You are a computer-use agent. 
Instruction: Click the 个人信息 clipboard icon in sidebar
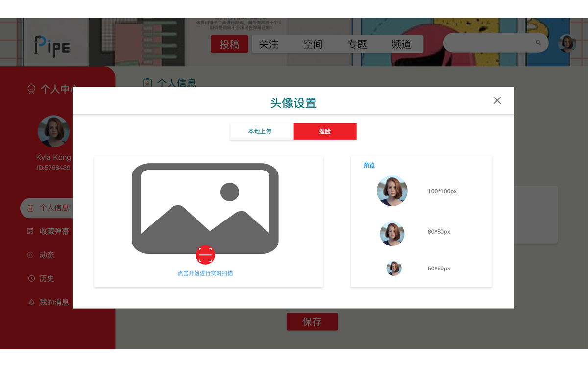30,208
